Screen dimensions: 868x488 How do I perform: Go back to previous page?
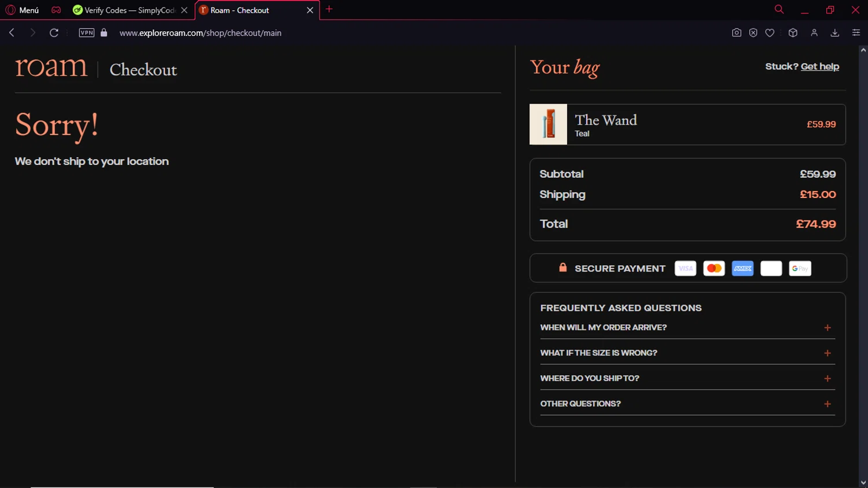pos(12,32)
